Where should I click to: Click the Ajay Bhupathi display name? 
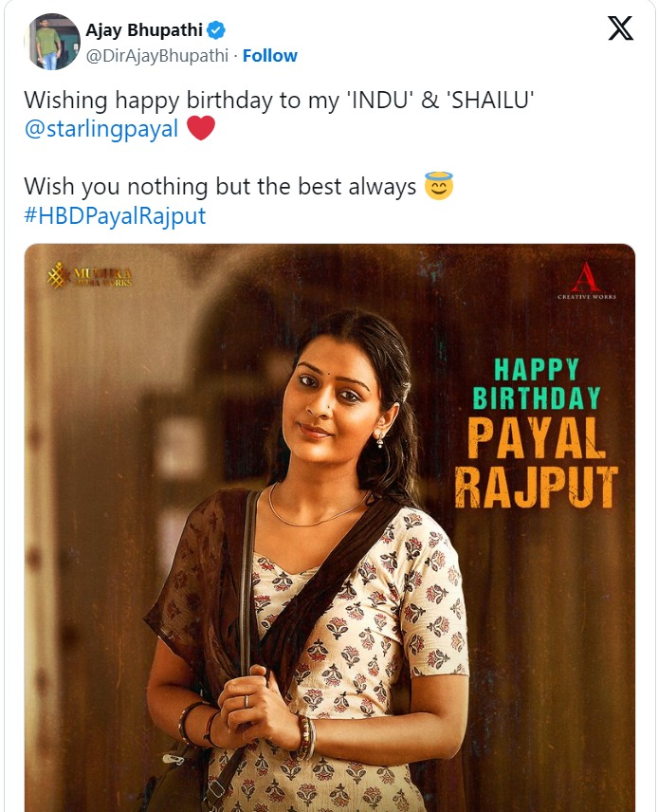click(x=144, y=30)
